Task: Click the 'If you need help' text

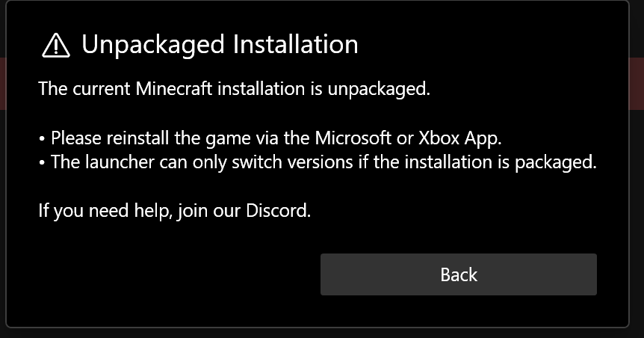Action: click(x=106, y=211)
